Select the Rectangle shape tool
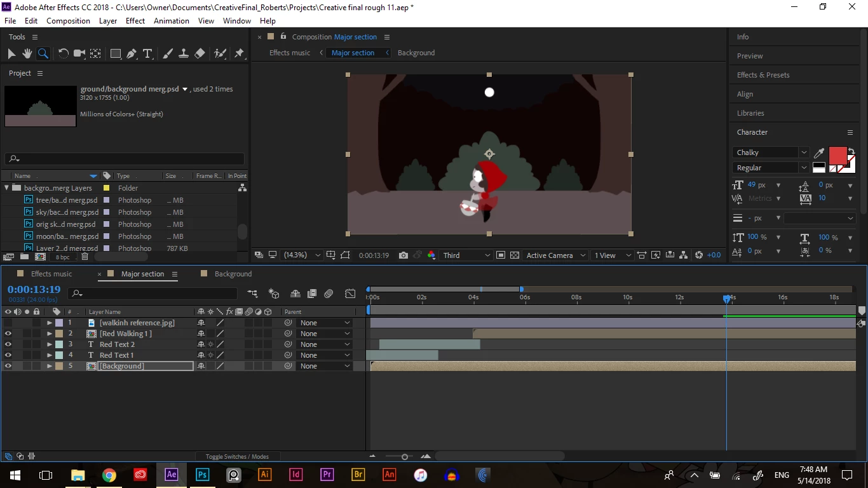The width and height of the screenshot is (868, 488). [116, 54]
